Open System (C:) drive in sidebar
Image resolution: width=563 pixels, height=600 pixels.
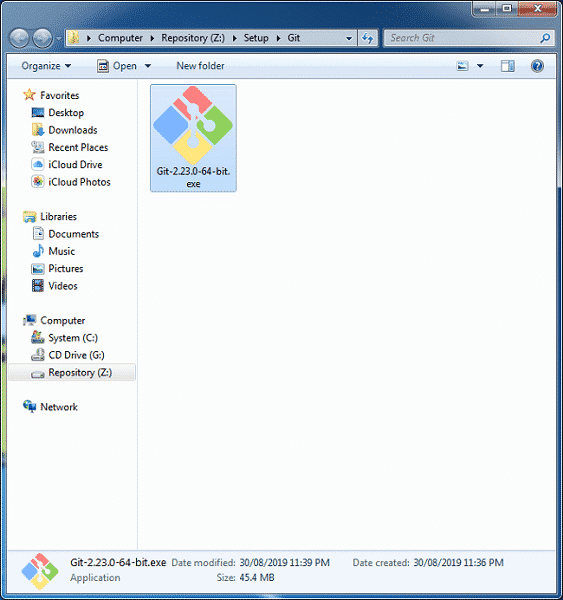73,338
